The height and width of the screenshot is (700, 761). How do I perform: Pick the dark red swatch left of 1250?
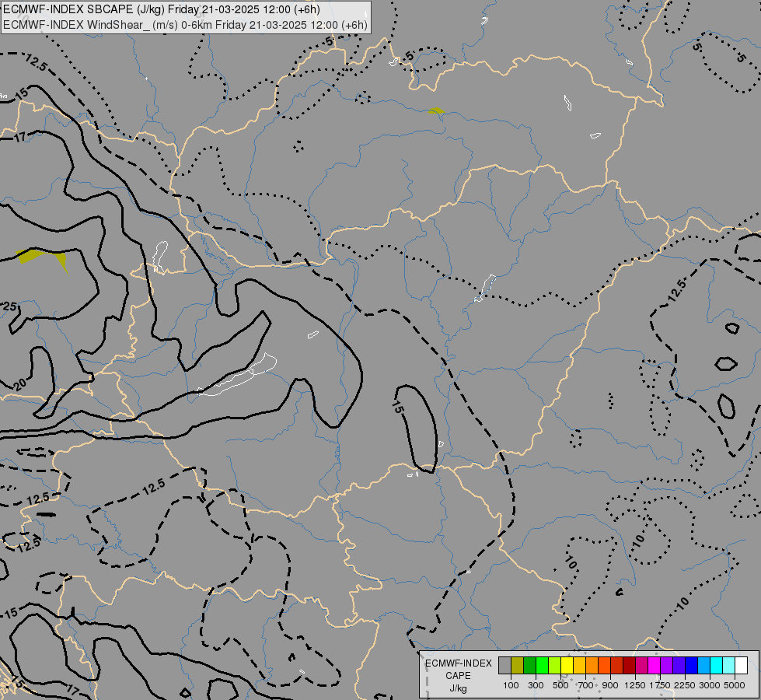(630, 666)
